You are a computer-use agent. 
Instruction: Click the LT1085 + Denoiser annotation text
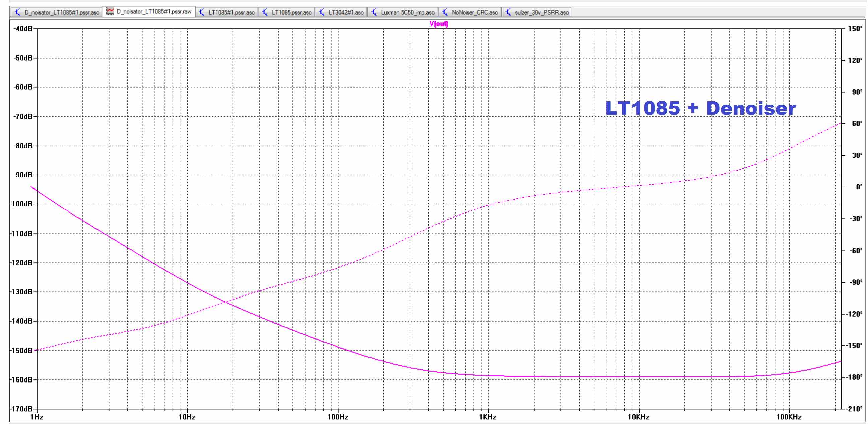[x=700, y=108]
